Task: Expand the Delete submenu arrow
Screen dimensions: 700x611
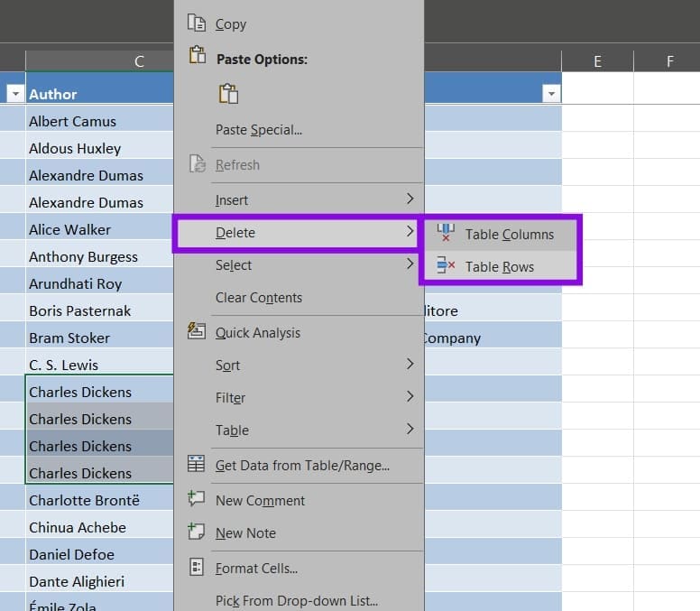Action: pos(410,231)
